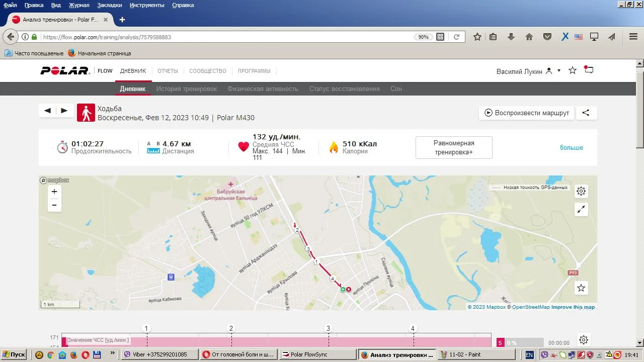Open heart rate chart settings gear
The width and height of the screenshot is (644, 362).
pos(583,340)
